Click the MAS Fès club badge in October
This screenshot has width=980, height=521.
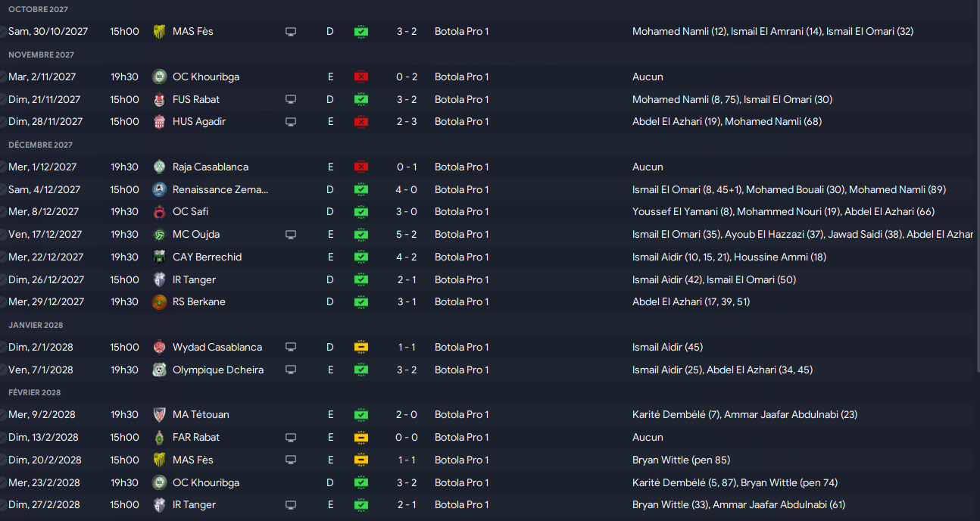click(159, 32)
